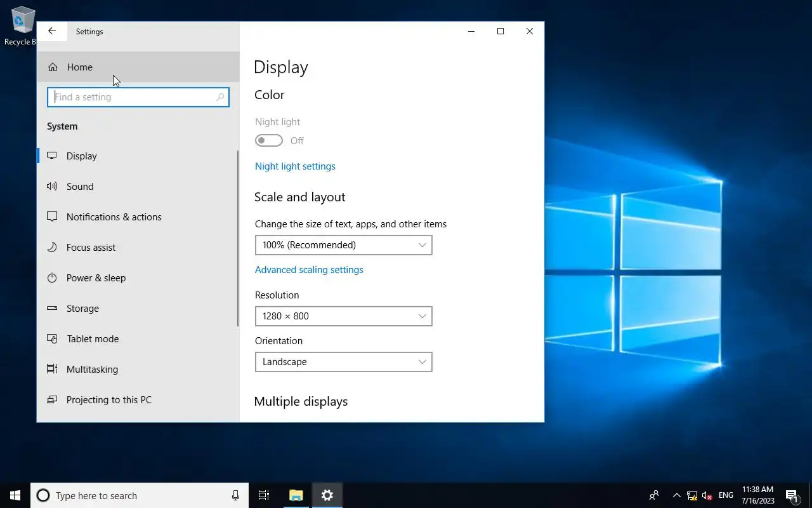Screen dimensions: 812x508
Task: Show hidden tray icons chevron
Action: [x=676, y=495]
